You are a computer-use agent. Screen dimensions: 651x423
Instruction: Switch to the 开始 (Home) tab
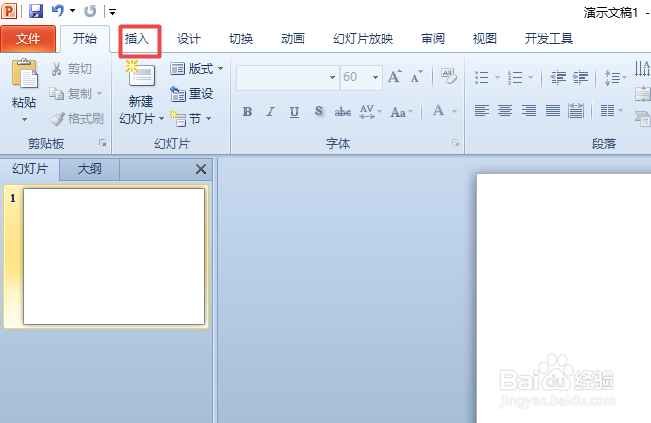click(85, 39)
